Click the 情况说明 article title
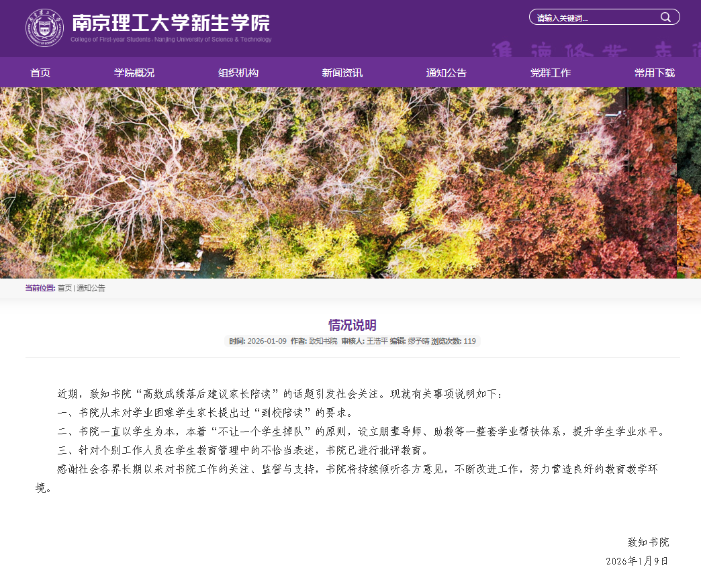The image size is (701, 588). 350,324
